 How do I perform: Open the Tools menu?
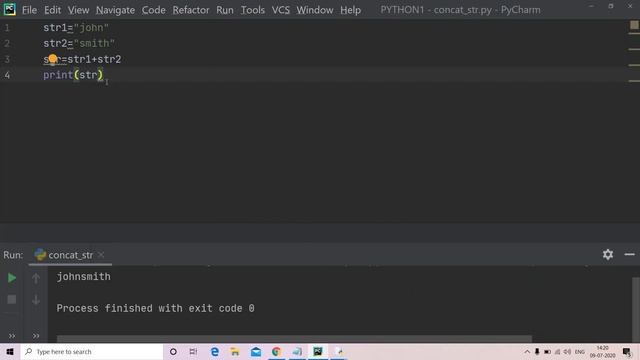252,10
